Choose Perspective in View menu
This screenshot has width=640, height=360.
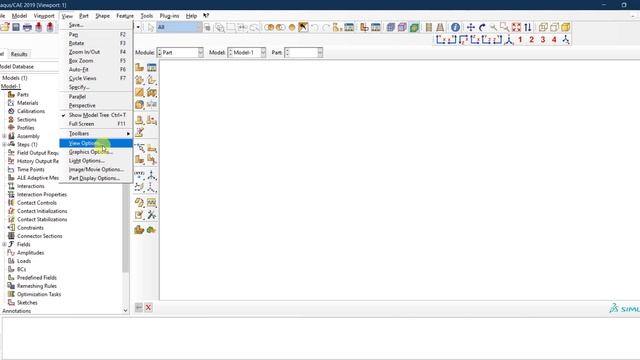(x=96, y=105)
